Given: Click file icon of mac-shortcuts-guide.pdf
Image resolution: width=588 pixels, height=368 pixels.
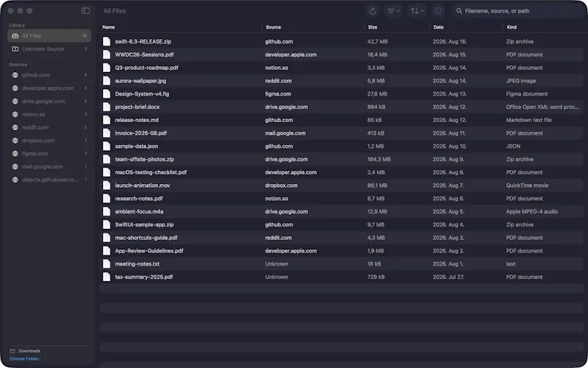Looking at the screenshot, I should click(107, 238).
